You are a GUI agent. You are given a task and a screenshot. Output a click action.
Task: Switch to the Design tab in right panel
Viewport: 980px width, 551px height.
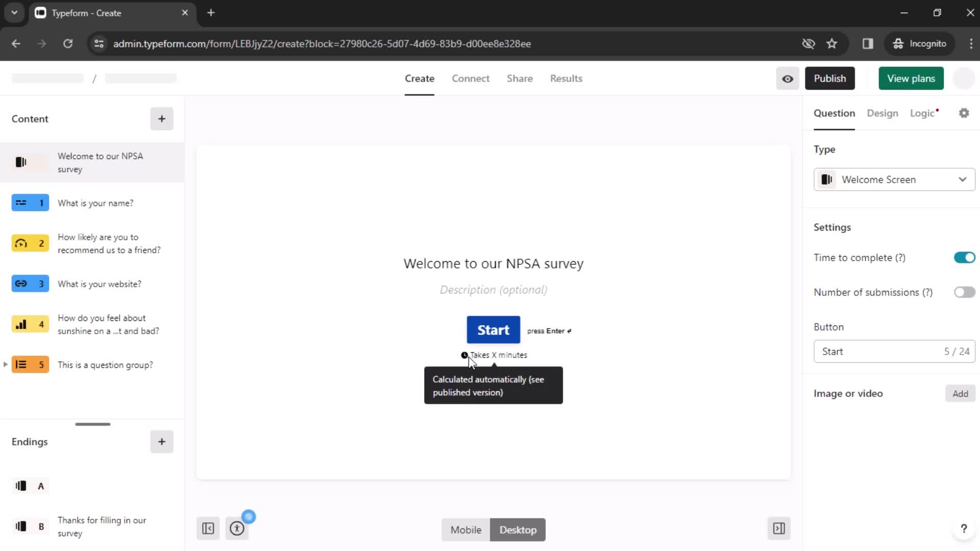(x=883, y=113)
